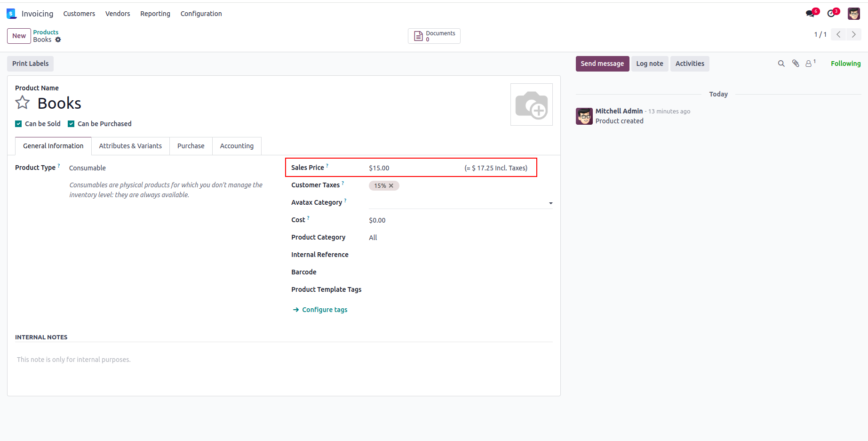Remove the 15% customer tax tag
The height and width of the screenshot is (441, 868).
click(391, 186)
